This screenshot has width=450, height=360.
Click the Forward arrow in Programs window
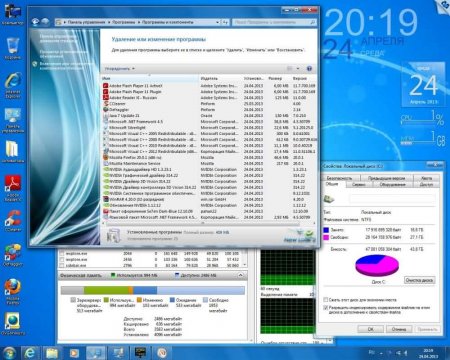coord(45,22)
